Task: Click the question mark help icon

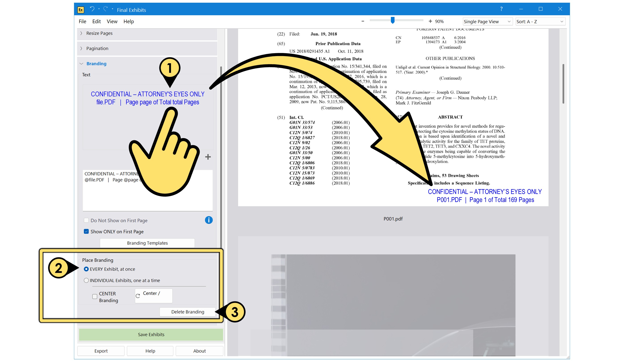Action: [x=501, y=9]
